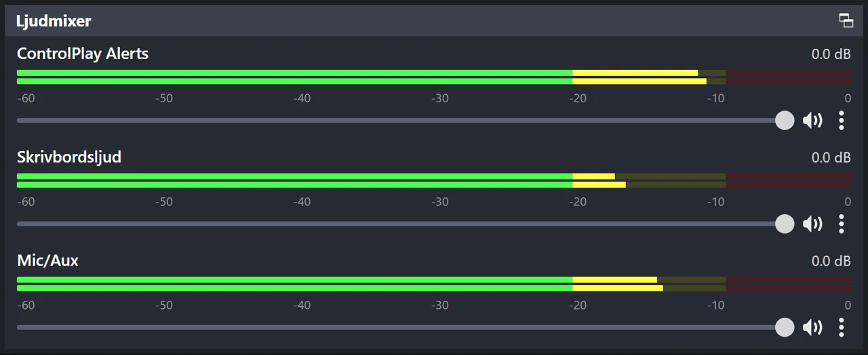Open the three-dot menu for Skrivbordsljud
Viewport: 868px width, 355px height.
pos(842,224)
